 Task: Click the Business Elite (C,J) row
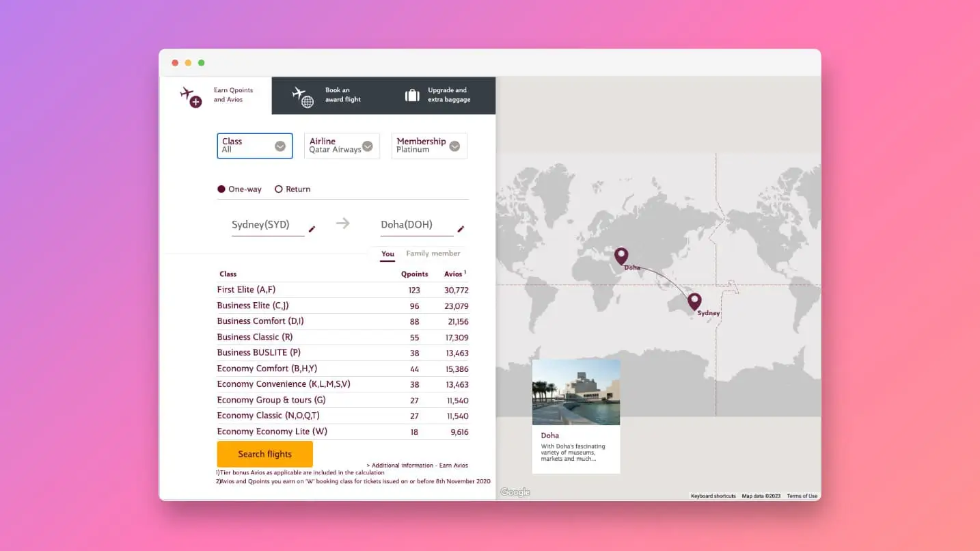point(343,306)
